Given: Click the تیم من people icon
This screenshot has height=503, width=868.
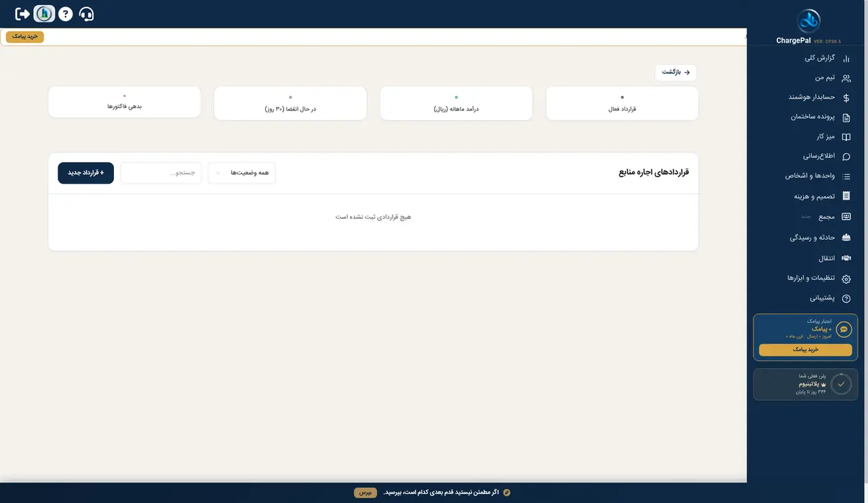Looking at the screenshot, I should pos(846,78).
